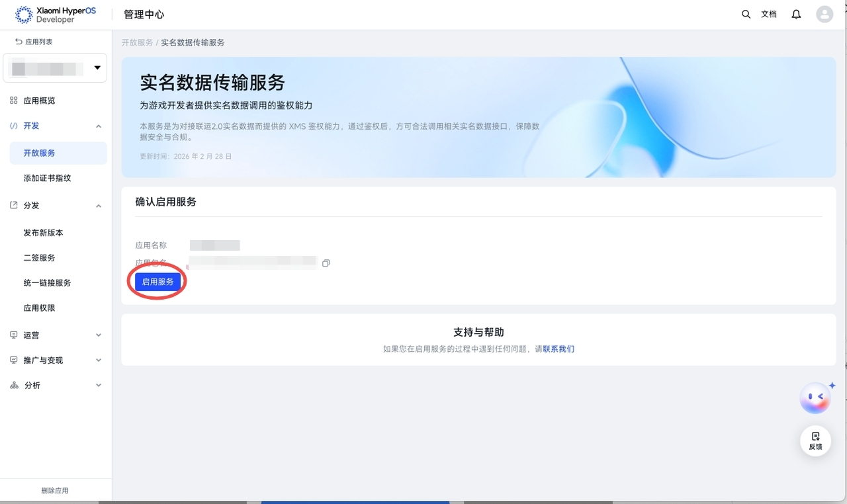Image resolution: width=847 pixels, height=504 pixels.
Task: Click the Xiaomi HyperOS Developer logo
Action: (x=56, y=15)
